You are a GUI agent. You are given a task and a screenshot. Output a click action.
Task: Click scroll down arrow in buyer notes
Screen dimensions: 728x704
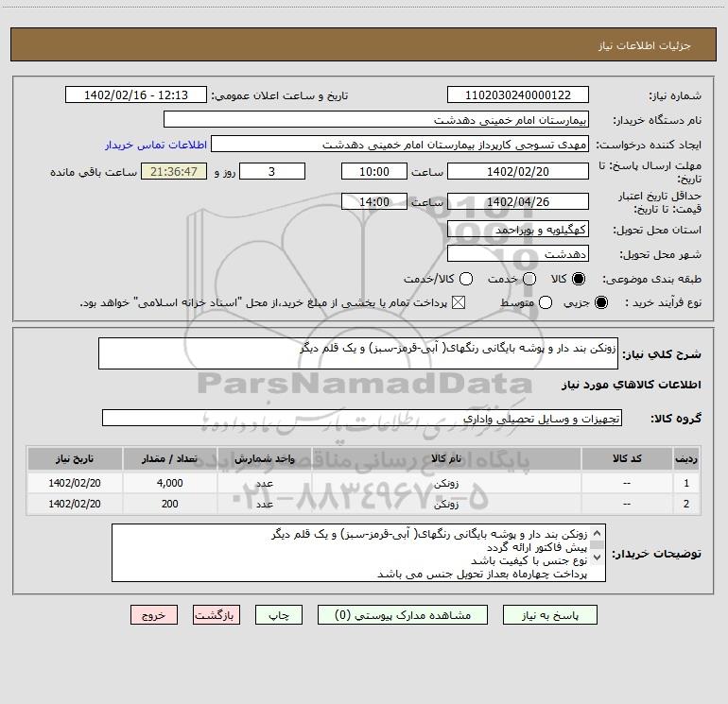pos(598,557)
